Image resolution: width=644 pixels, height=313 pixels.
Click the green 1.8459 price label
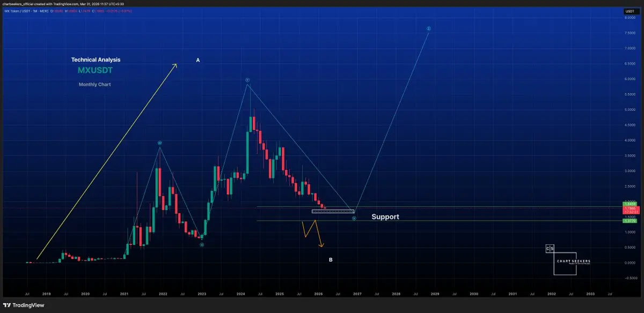pyautogui.click(x=629, y=204)
